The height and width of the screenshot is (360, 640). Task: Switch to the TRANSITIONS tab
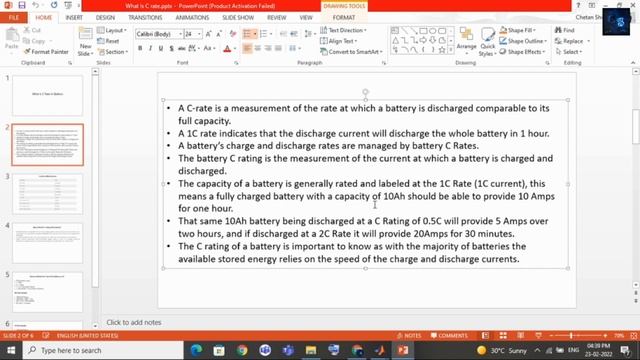[145, 18]
